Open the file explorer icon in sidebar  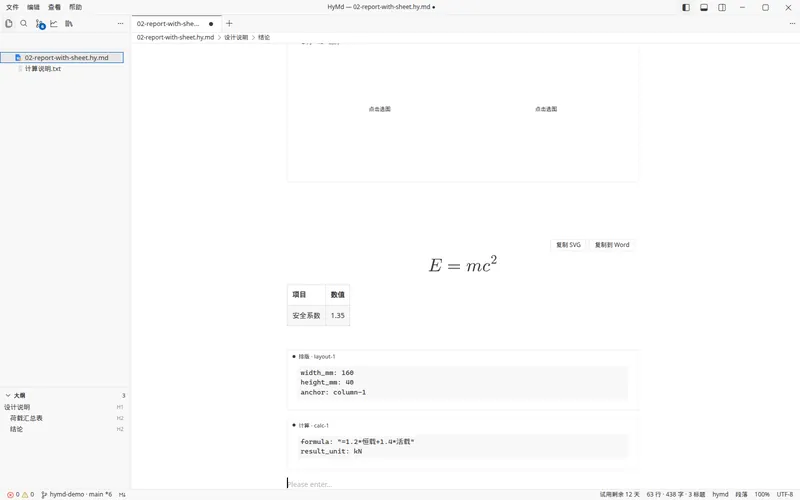[9, 23]
